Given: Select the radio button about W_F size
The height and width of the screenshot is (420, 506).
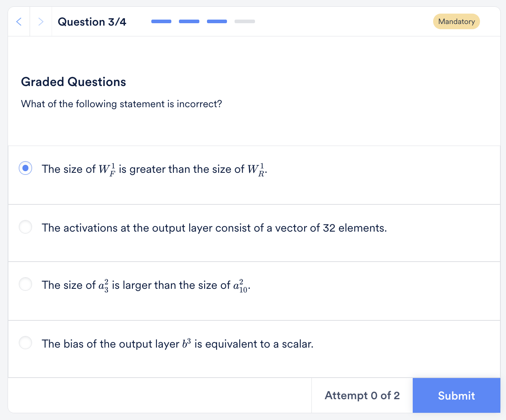Looking at the screenshot, I should pos(25,168).
